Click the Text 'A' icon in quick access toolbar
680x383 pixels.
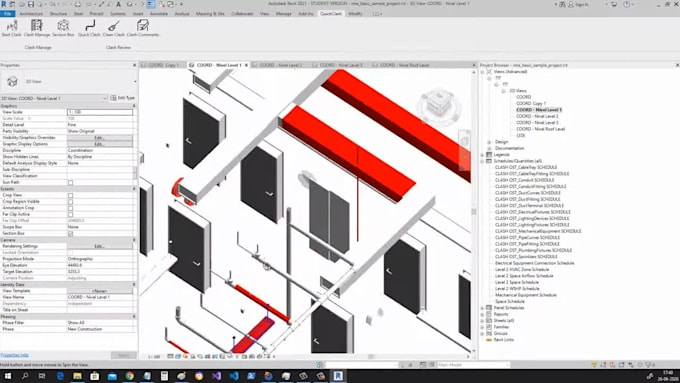(x=118, y=4)
